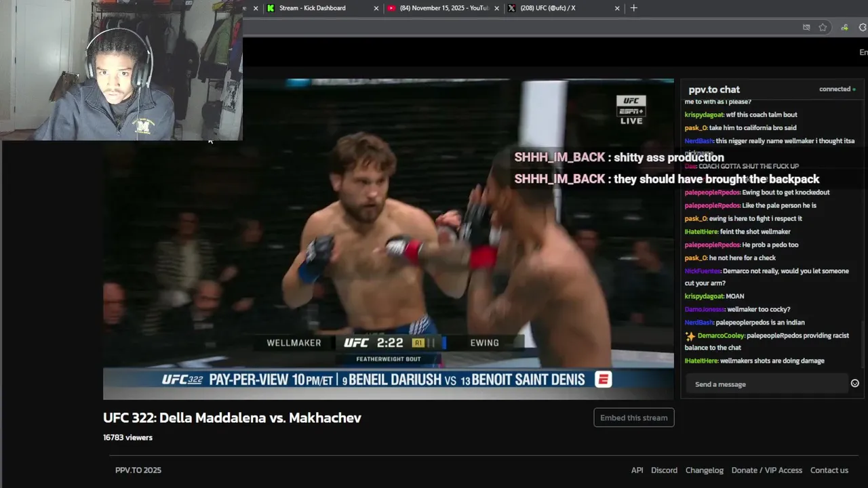Close the YouTube November 15 tab
This screenshot has height=488, width=868.
click(497, 8)
